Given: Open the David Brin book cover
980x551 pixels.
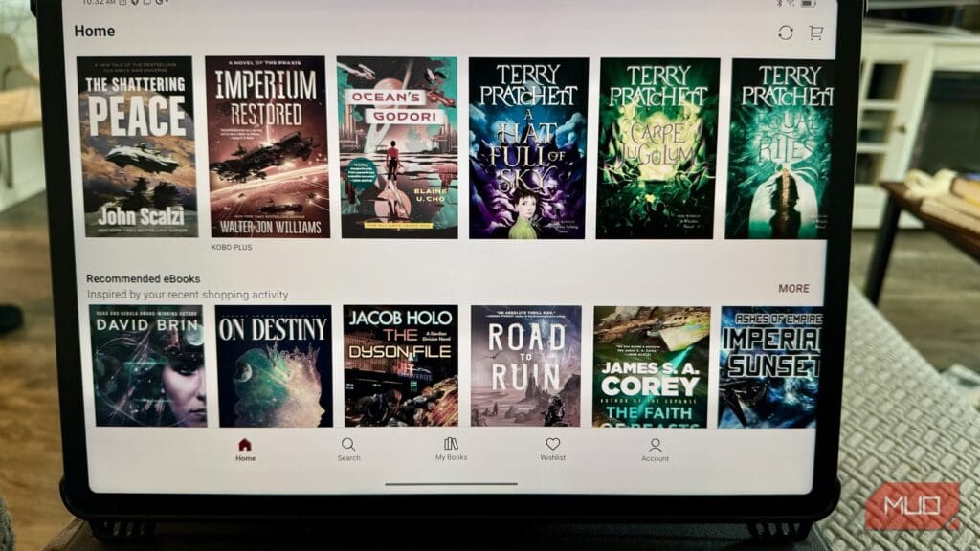Looking at the screenshot, I should click(147, 366).
